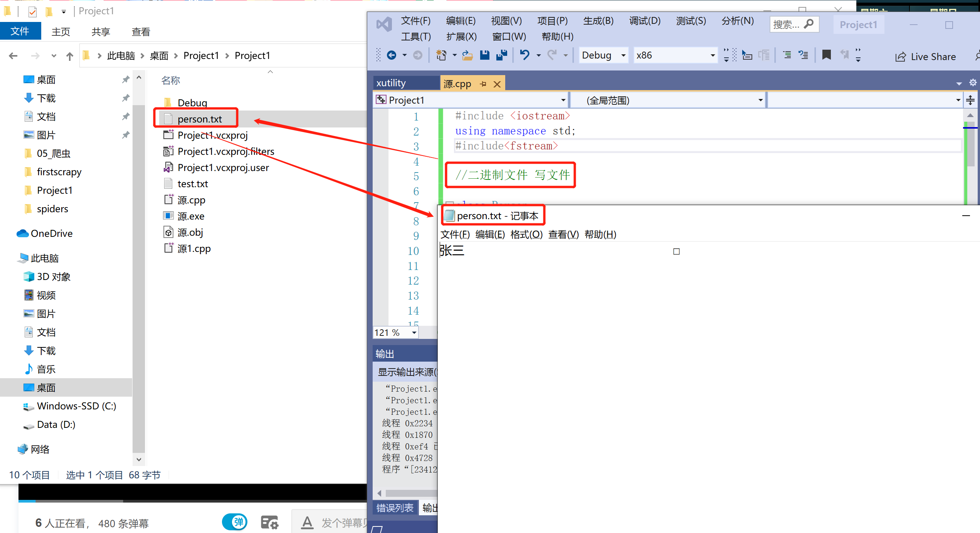Click the New Project toolbar icon
The width and height of the screenshot is (980, 533).
[441, 55]
